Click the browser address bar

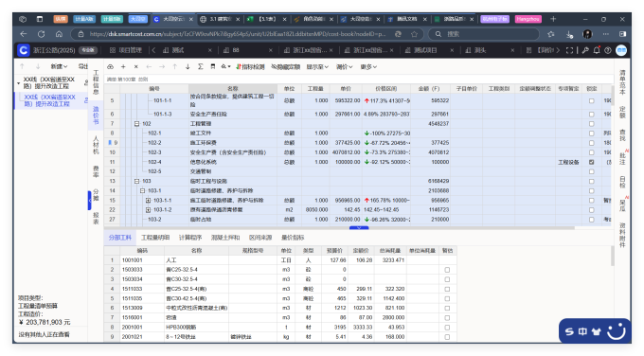[238, 34]
